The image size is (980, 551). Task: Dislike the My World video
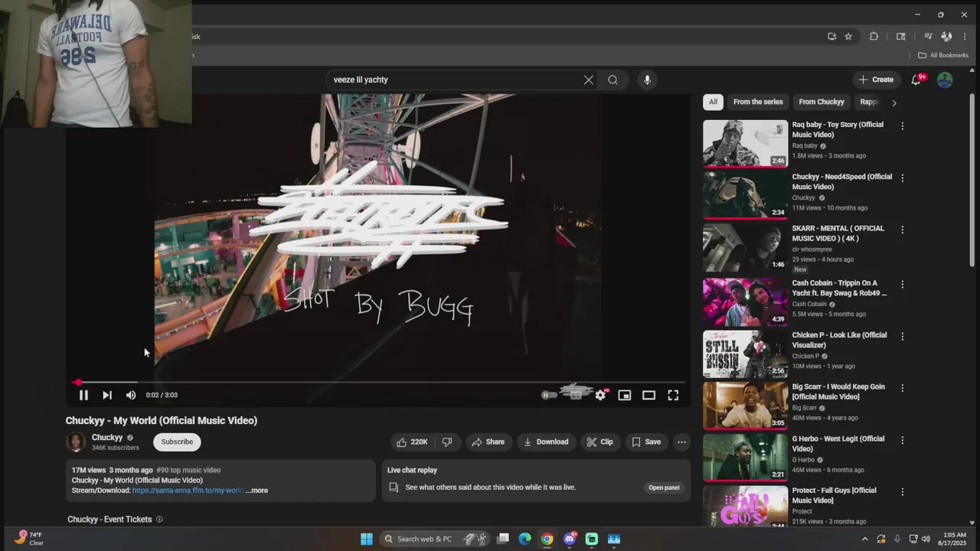pos(447,442)
